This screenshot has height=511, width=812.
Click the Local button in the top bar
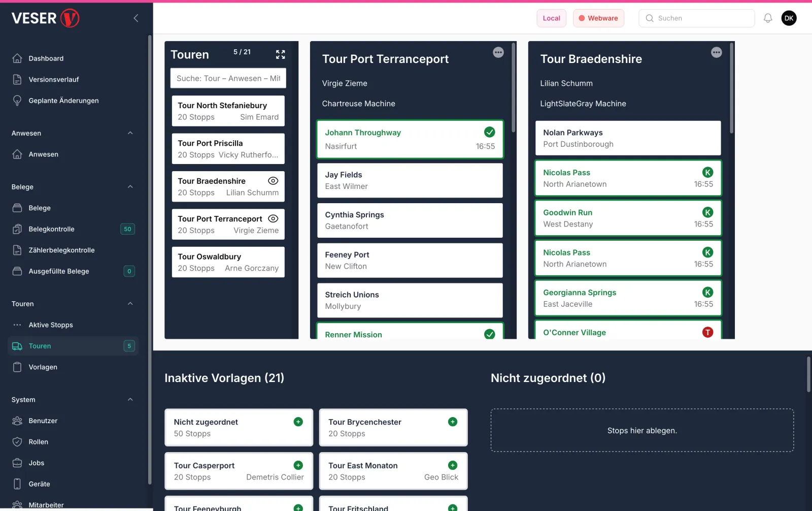click(551, 18)
